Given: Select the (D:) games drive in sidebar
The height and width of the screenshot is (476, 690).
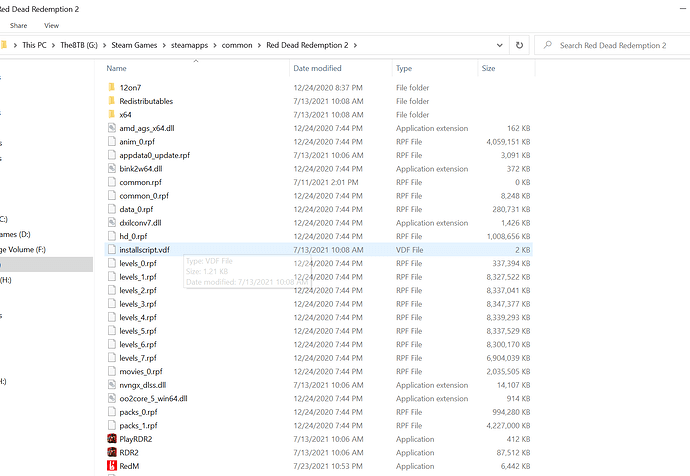Looking at the screenshot, I should tap(15, 234).
